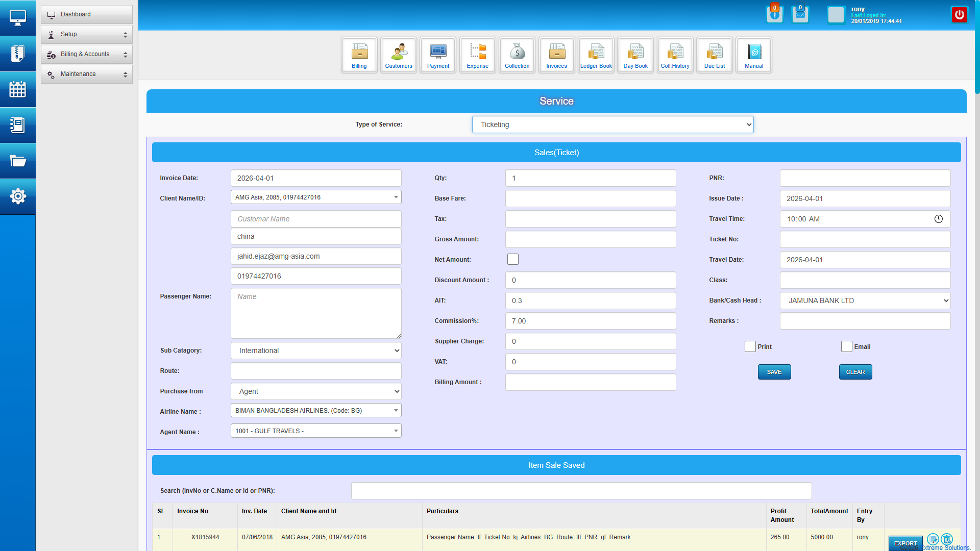Open the Due List icon
Viewport: 980px width, 551px height.
[x=714, y=55]
